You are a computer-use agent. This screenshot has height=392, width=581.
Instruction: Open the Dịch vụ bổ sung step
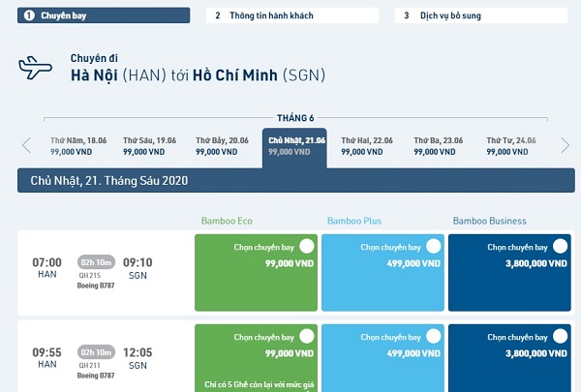(x=481, y=15)
